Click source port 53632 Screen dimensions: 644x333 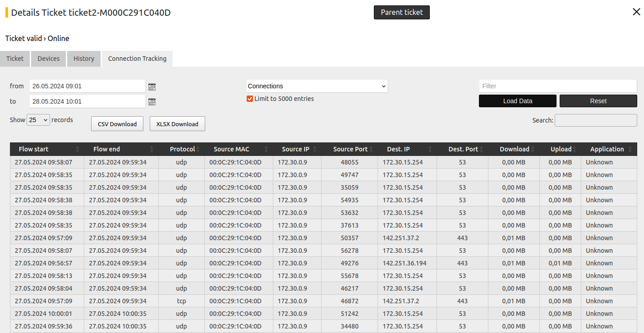pos(350,213)
